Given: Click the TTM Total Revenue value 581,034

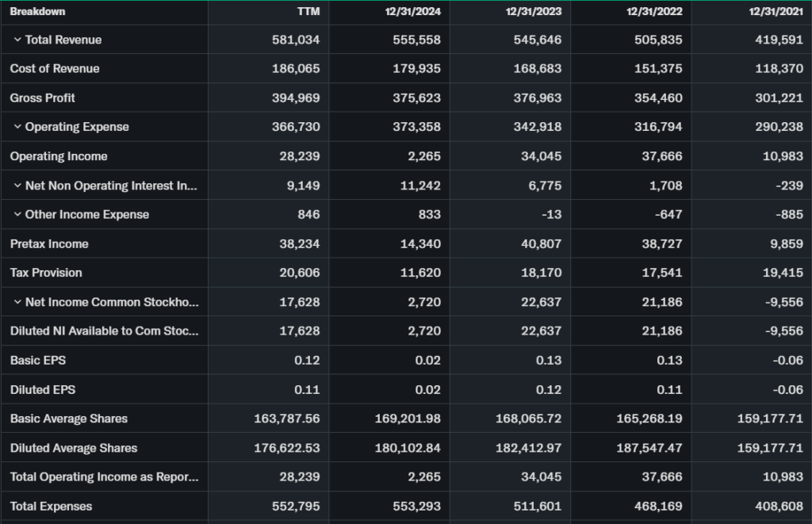Looking at the screenshot, I should [297, 40].
